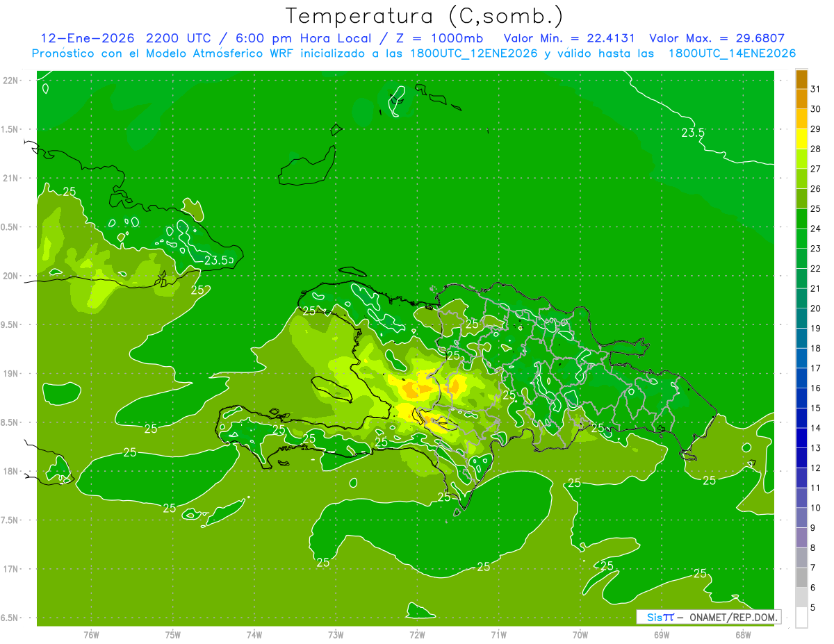Click the "23.5" contour label near 68W

[x=692, y=133]
